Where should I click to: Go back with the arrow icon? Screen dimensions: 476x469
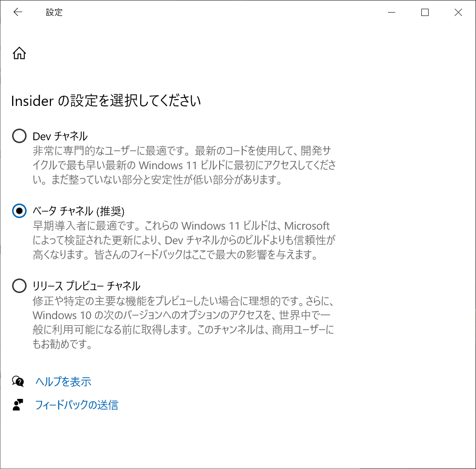(x=18, y=12)
